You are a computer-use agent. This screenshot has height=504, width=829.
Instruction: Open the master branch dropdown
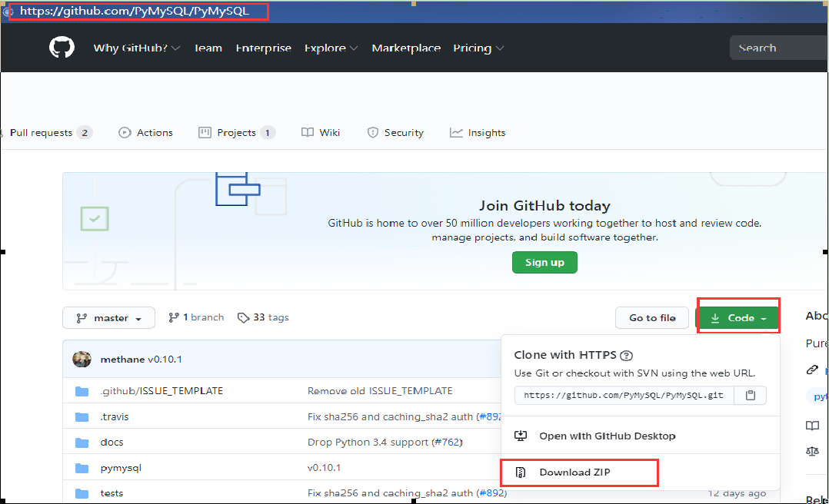pyautogui.click(x=109, y=318)
